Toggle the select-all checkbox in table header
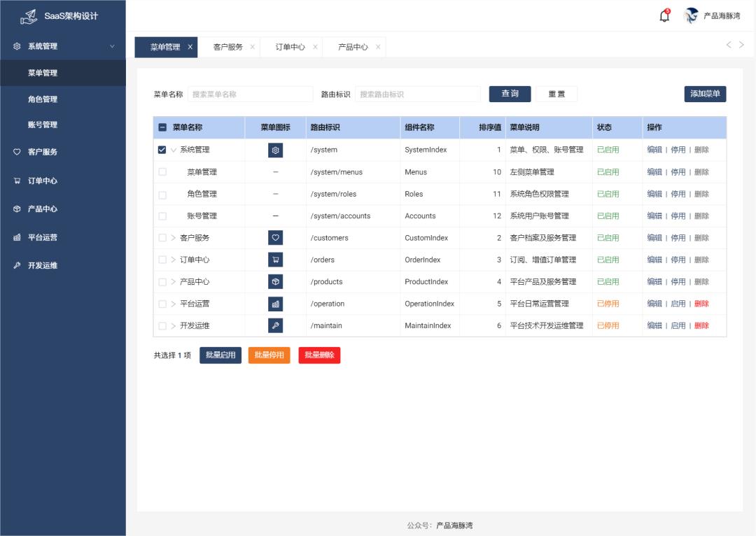 [x=162, y=127]
